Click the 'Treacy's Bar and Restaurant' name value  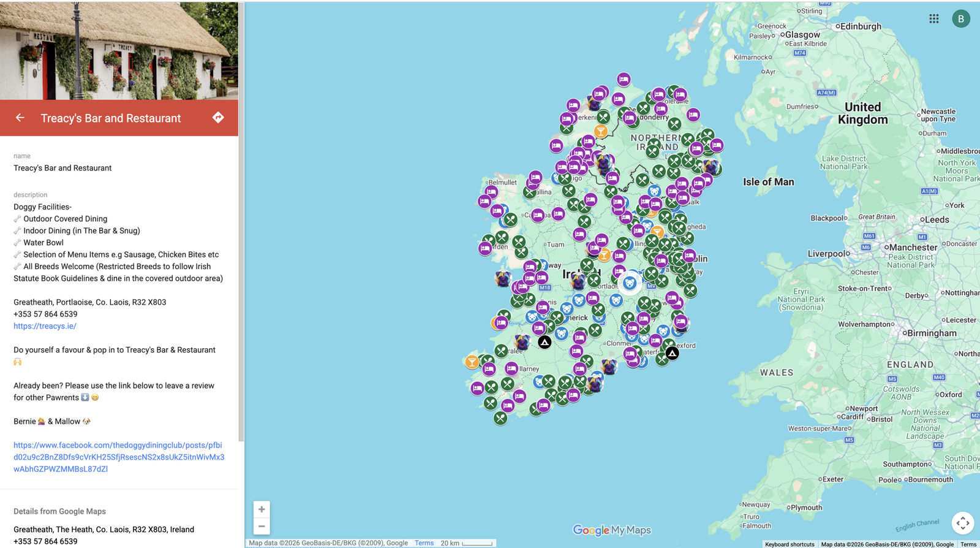(x=62, y=168)
